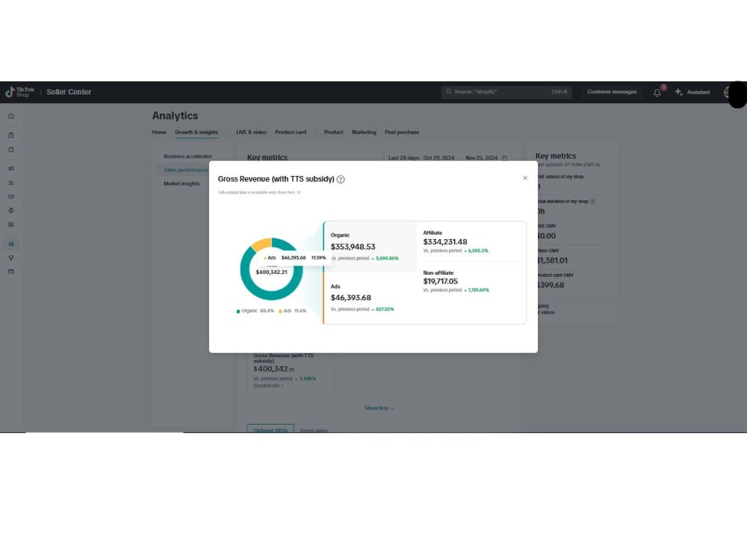The image size is (747, 560).
Task: Switch to the Marketing tab
Action: [364, 132]
